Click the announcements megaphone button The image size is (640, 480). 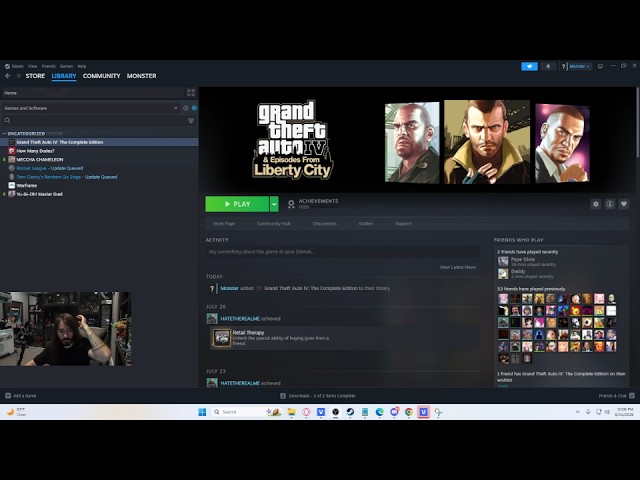[x=529, y=66]
